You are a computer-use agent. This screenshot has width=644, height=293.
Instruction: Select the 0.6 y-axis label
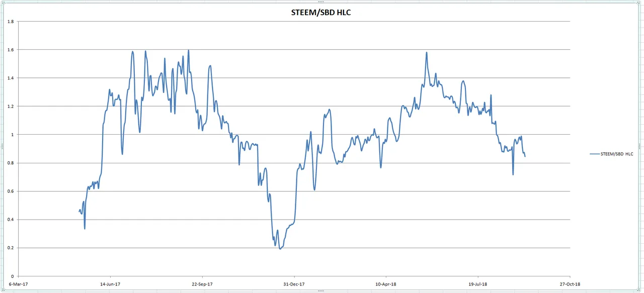11,191
